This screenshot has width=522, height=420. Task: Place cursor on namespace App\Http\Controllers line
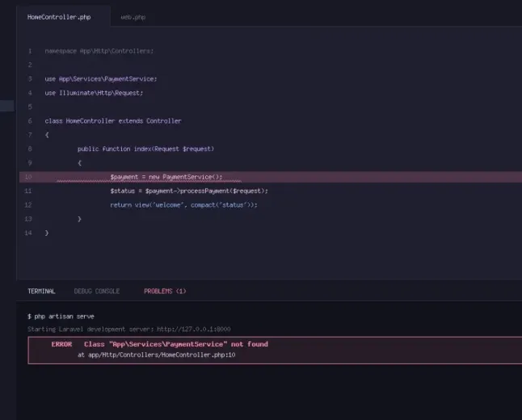click(99, 51)
